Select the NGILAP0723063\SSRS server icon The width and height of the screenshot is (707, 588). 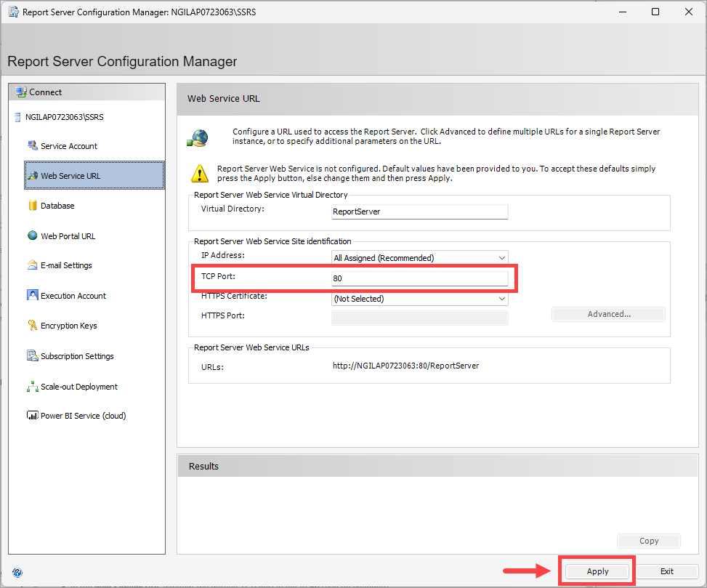[x=17, y=117]
